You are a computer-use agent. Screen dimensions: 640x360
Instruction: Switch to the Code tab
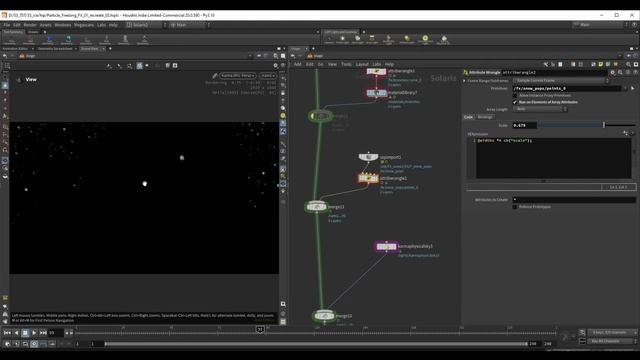pos(469,117)
